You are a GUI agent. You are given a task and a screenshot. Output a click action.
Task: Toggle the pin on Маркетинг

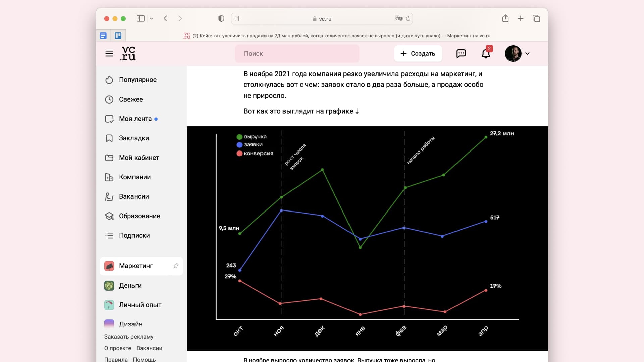tap(176, 266)
